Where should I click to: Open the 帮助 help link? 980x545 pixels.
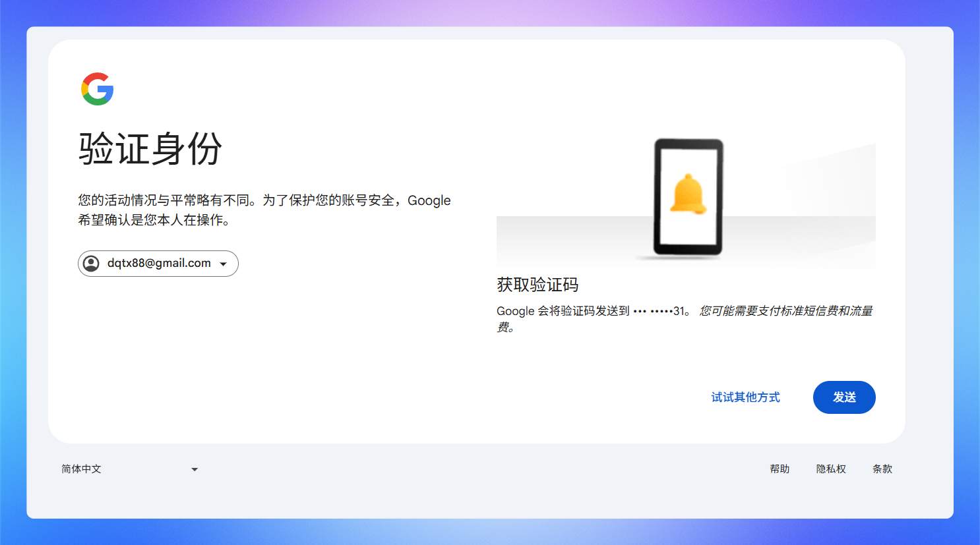tap(780, 469)
